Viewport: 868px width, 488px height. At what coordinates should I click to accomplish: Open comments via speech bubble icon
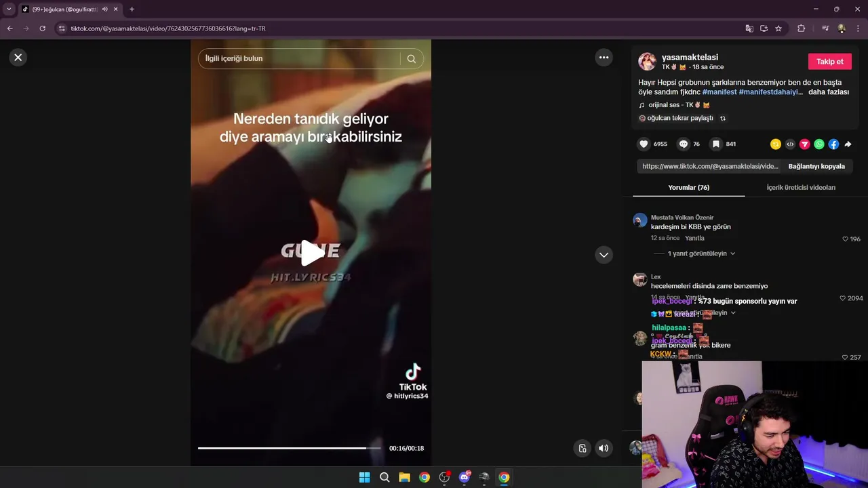tap(684, 144)
